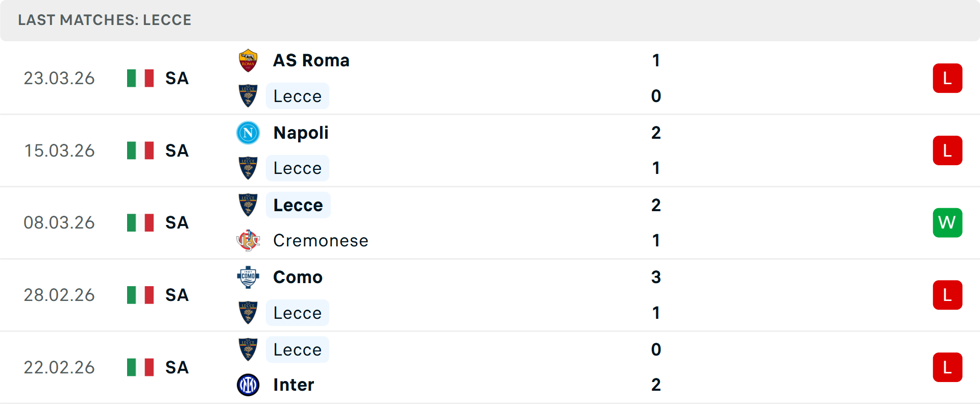The width and height of the screenshot is (980, 404).
Task: Open the AS Roma team link
Action: pos(311,61)
